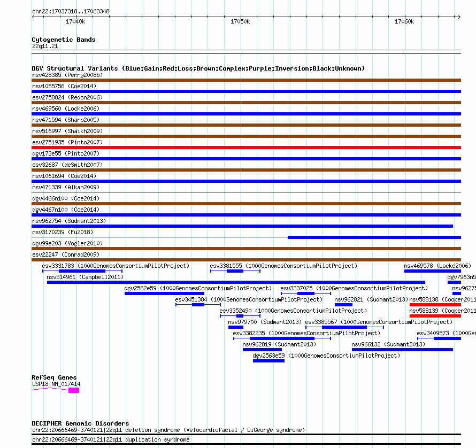Click the 17060k ruler position label
This screenshot has width=476, height=448.
pos(404,21)
